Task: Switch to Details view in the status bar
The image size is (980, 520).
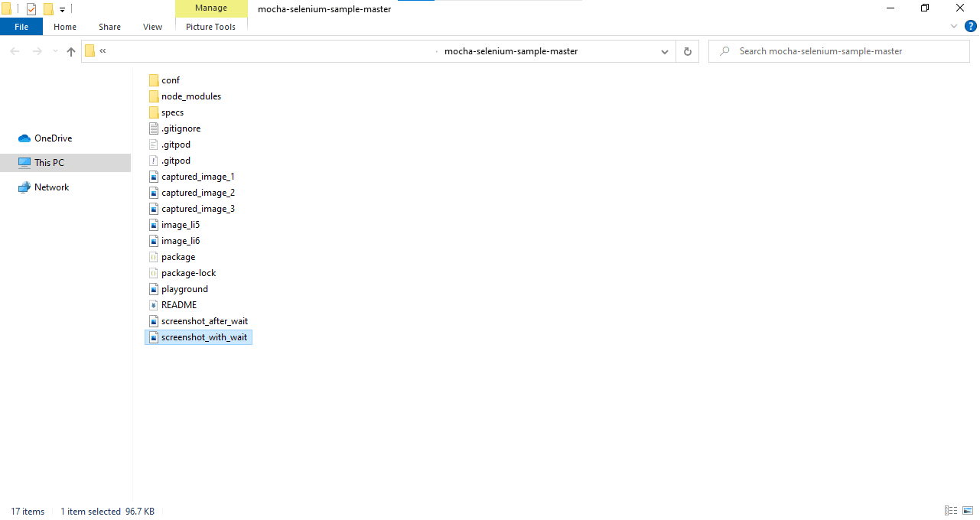Action: point(950,510)
